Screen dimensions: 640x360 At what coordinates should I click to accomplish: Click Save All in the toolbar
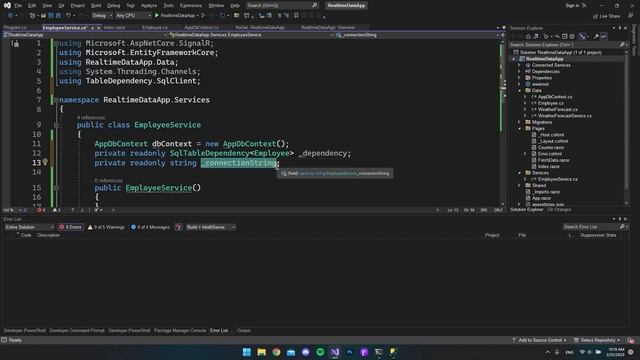click(x=58, y=16)
